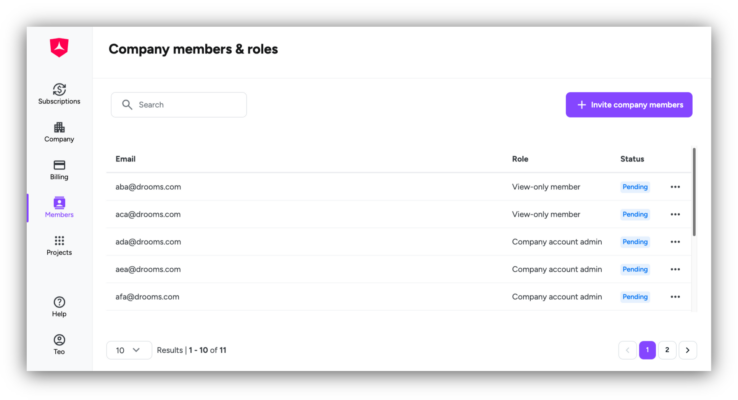Click Company account admin role of aea@drooms.com
Image resolution: width=738 pixels, height=400 pixels.
[557, 269]
